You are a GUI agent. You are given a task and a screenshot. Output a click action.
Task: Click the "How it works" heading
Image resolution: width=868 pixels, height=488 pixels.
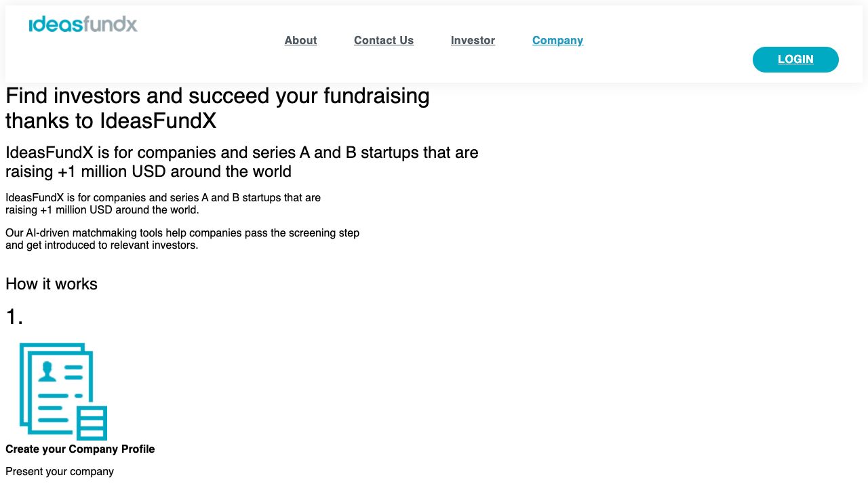click(52, 284)
